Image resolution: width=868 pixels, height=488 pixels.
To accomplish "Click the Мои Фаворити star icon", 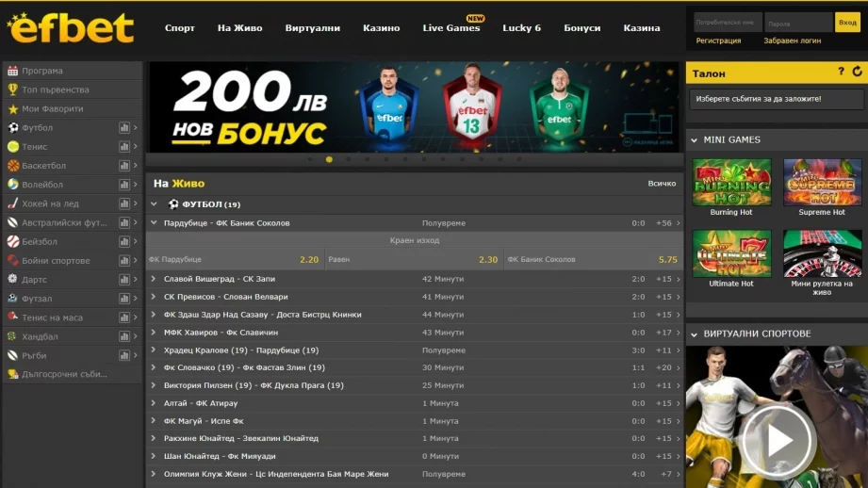I will pyautogui.click(x=12, y=109).
